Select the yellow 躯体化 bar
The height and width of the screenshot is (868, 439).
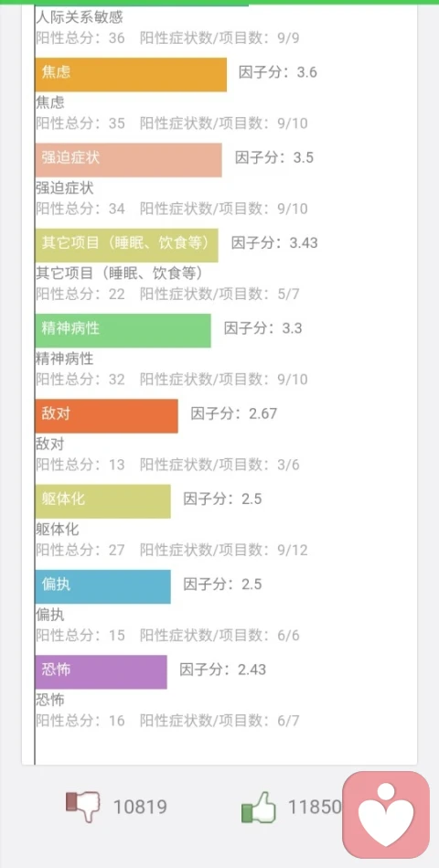tap(103, 501)
